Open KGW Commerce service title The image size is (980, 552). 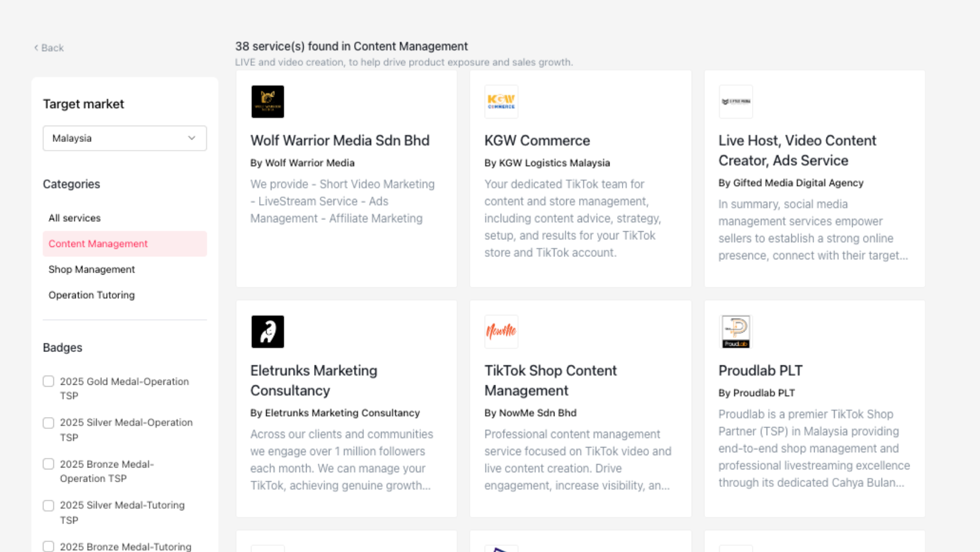pyautogui.click(x=537, y=140)
